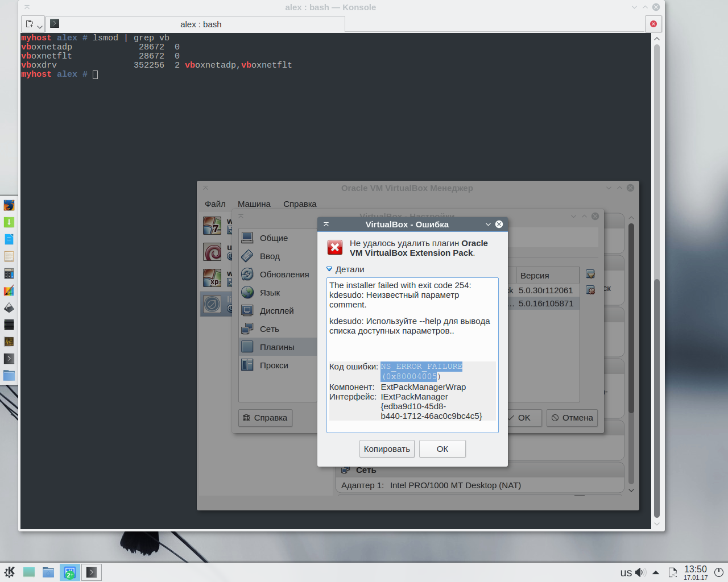The height and width of the screenshot is (582, 728).
Task: Open the brown circuit-pattern dock icon
Action: (x=9, y=342)
